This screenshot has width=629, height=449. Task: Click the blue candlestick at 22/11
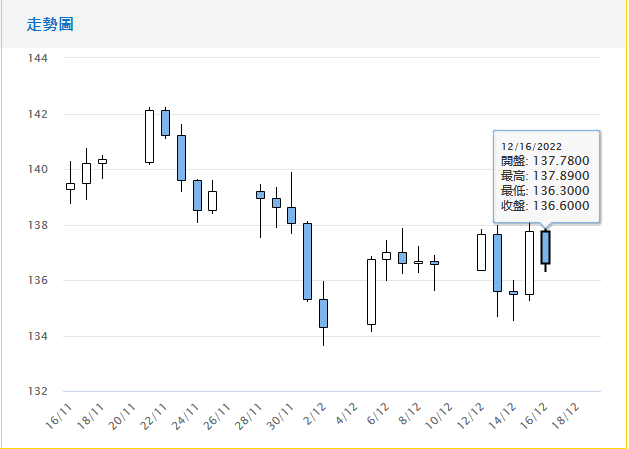[x=165, y=122]
